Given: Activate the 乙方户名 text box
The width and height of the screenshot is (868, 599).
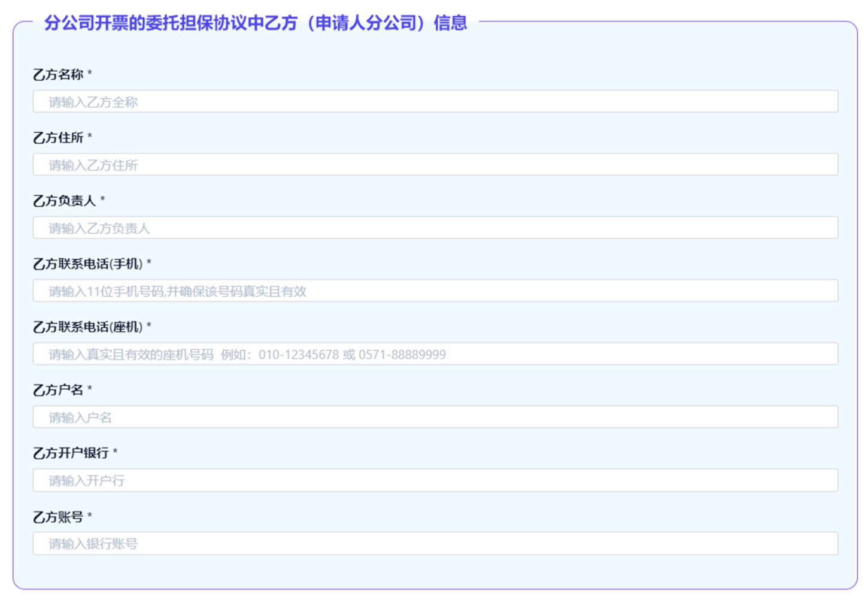Looking at the screenshot, I should pyautogui.click(x=435, y=418).
